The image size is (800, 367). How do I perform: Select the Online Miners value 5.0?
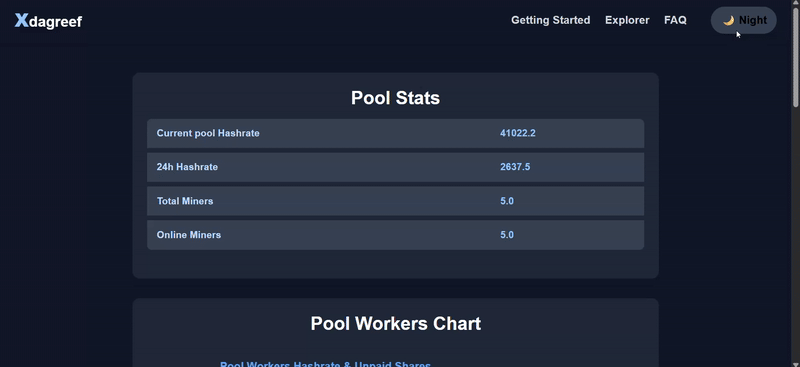click(x=507, y=235)
